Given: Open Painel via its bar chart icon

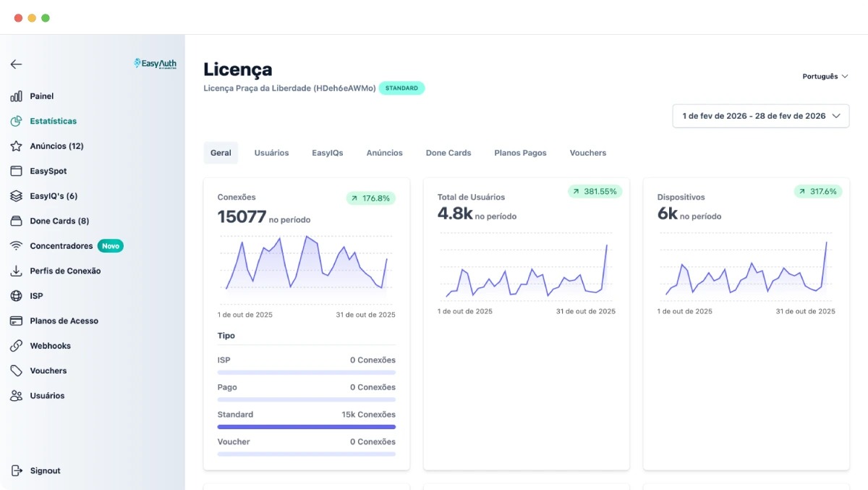Looking at the screenshot, I should coord(16,96).
